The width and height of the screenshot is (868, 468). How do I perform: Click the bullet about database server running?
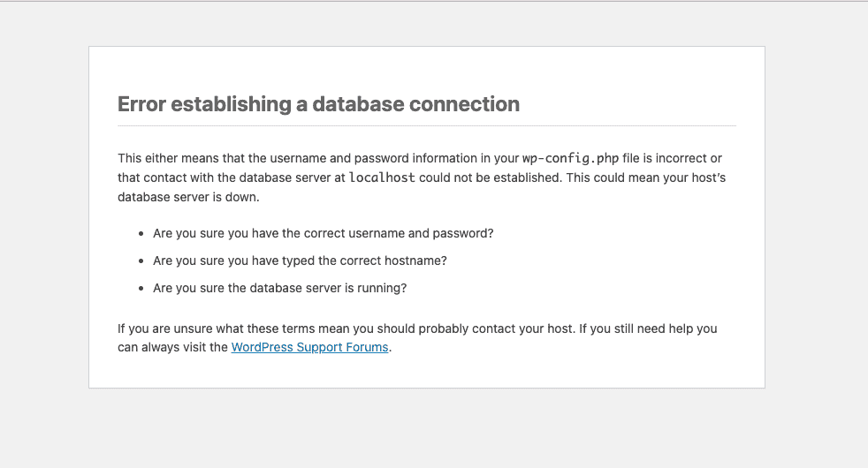pyautogui.click(x=279, y=288)
